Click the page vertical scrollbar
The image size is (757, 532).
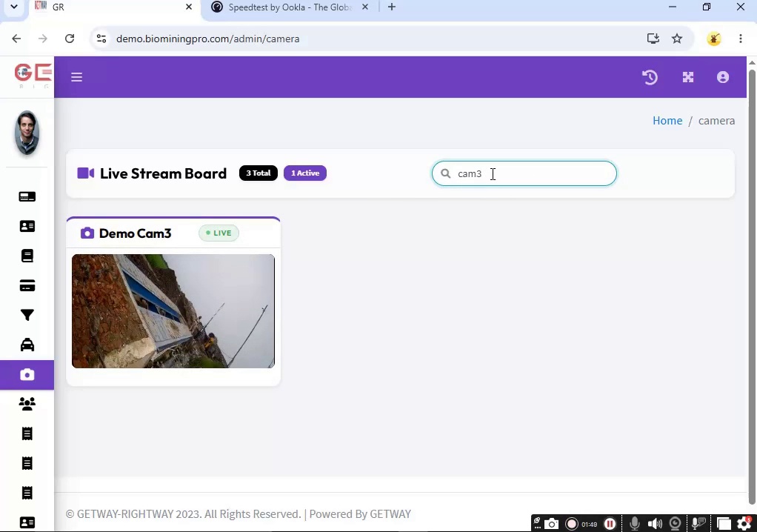point(752,286)
